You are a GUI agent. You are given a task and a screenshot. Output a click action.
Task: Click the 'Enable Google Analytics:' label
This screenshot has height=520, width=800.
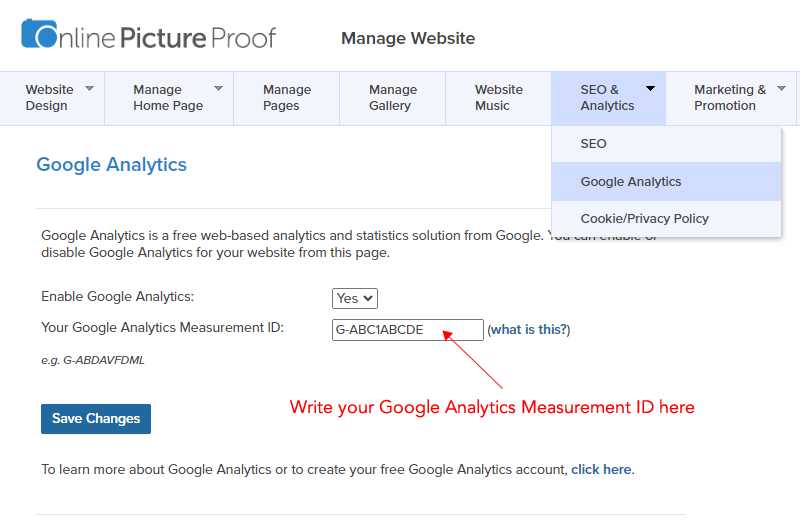click(117, 296)
